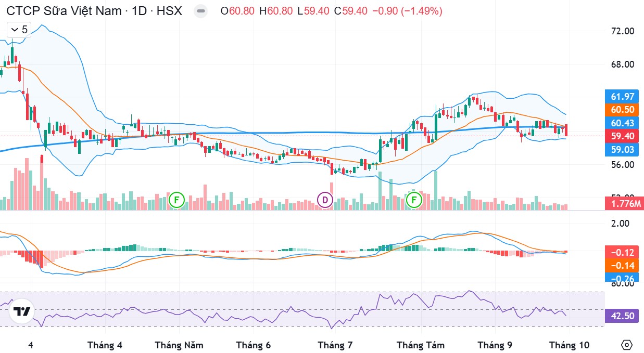
Task: Click the F marker near Tháng Tám
Action: click(x=414, y=200)
